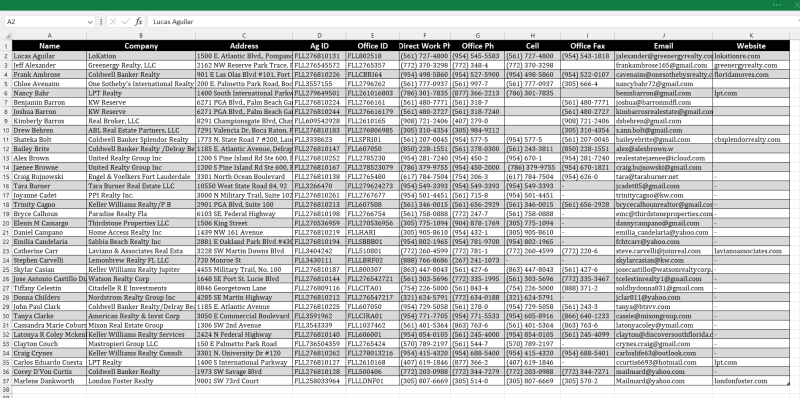Select row 1 header number

click(6, 46)
